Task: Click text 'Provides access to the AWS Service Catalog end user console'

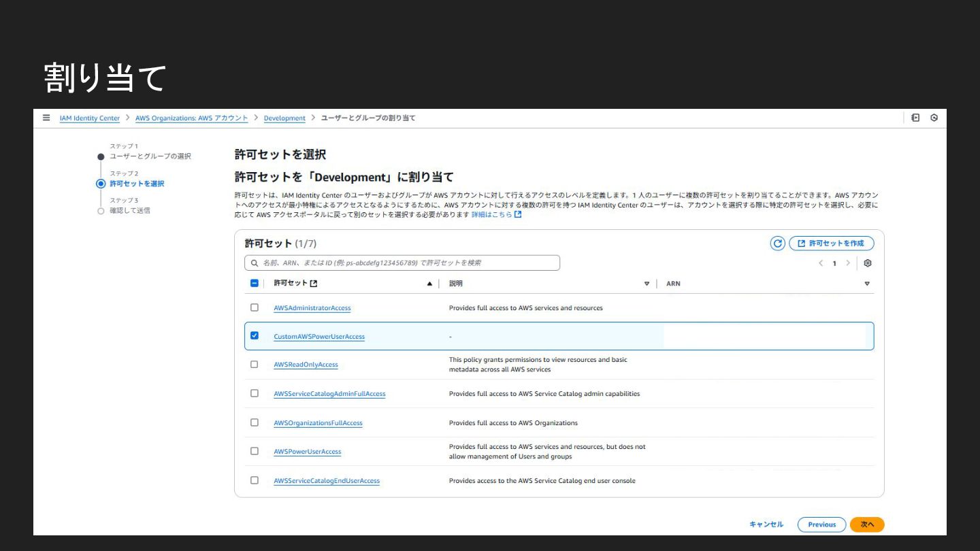Action: click(x=542, y=481)
